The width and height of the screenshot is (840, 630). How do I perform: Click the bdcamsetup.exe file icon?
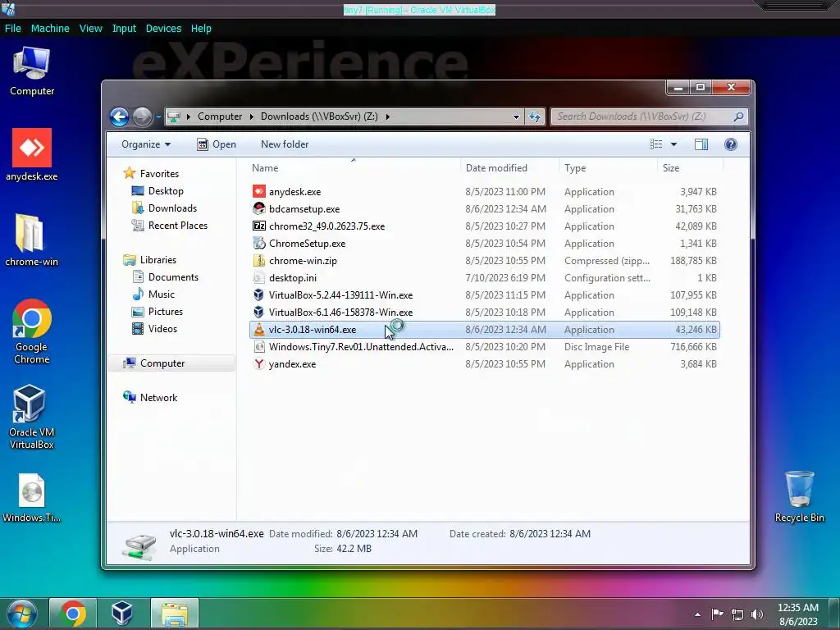[258, 208]
